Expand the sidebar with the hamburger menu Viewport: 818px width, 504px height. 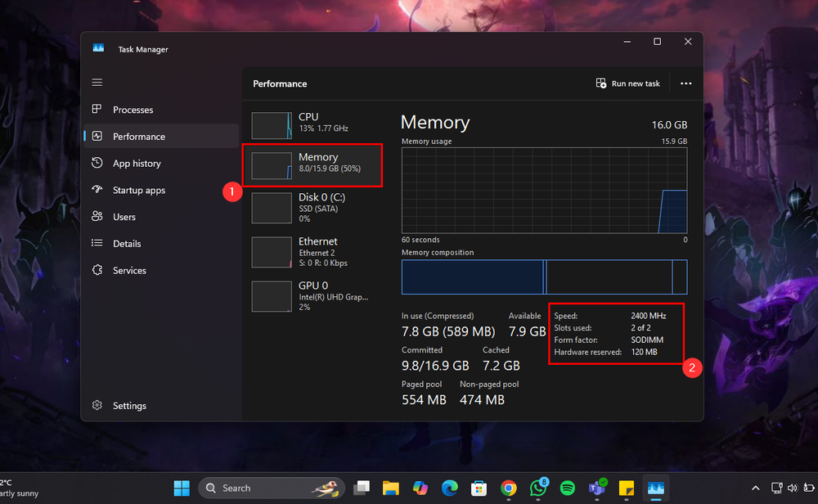97,82
